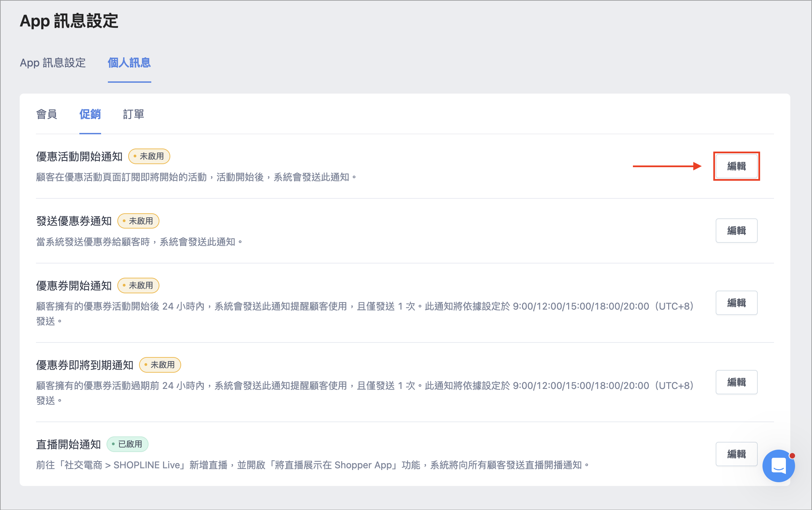Click description mentioning 活動過期前 24 小時內
This screenshot has width=812, height=510.
click(x=365, y=393)
